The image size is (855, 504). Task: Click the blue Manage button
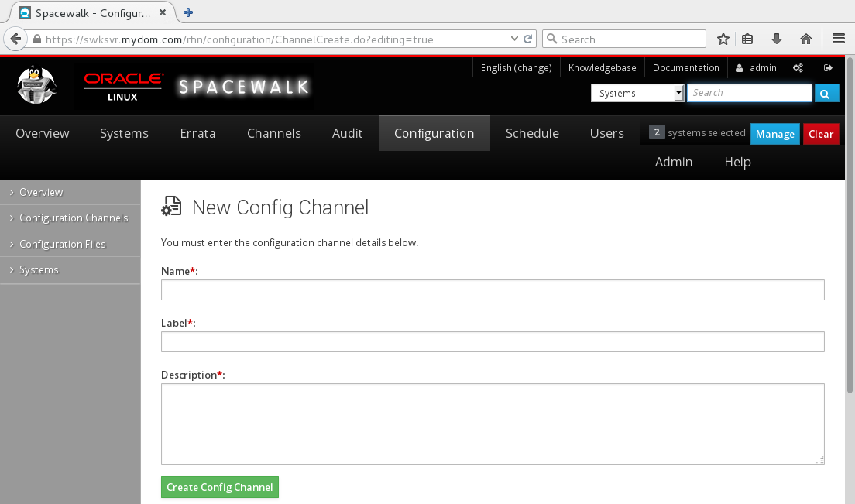click(774, 134)
